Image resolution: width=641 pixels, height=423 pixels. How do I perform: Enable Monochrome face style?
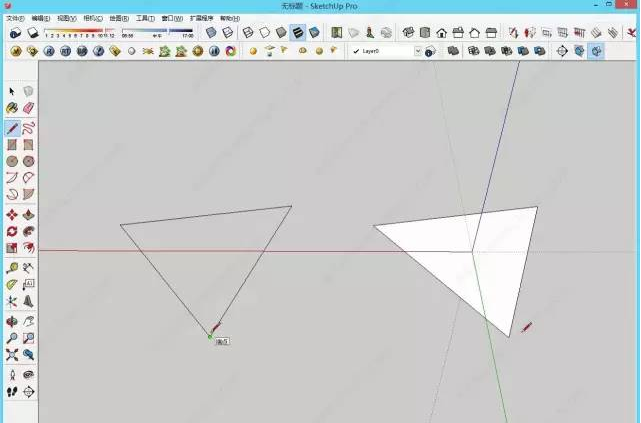point(314,33)
